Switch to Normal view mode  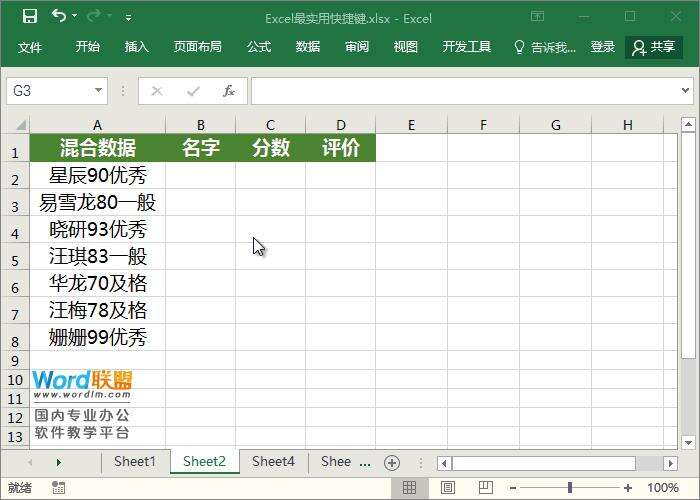tap(409, 488)
